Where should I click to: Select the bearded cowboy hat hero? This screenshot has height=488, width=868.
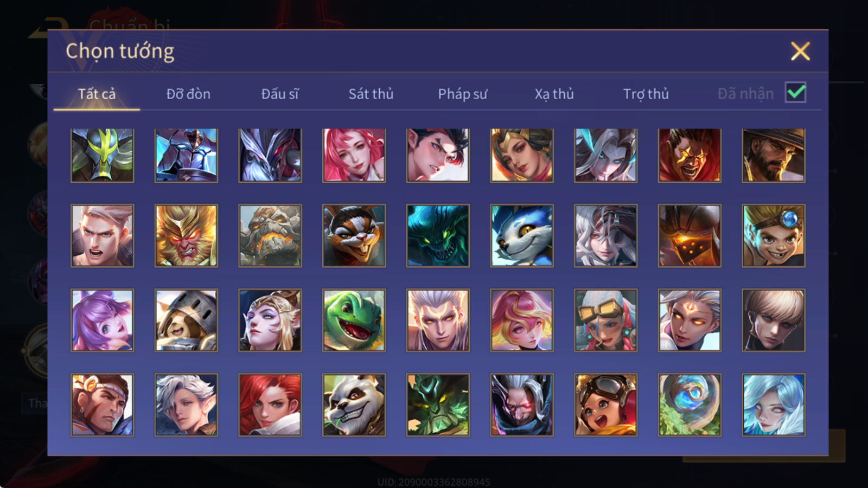[774, 155]
